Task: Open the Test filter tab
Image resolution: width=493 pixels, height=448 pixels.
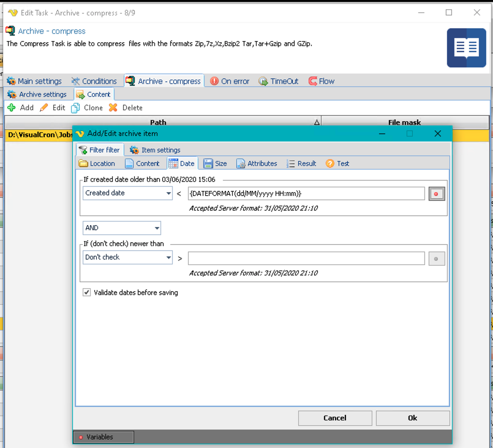Action: [x=337, y=163]
